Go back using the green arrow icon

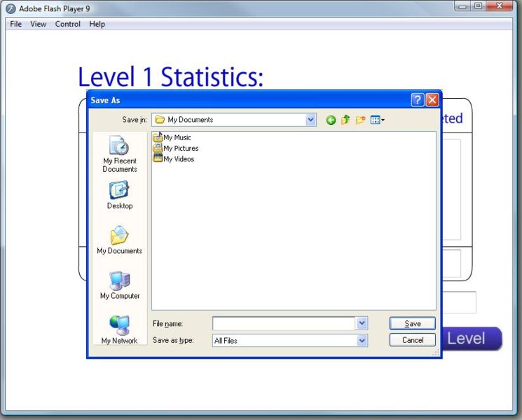[x=331, y=120]
